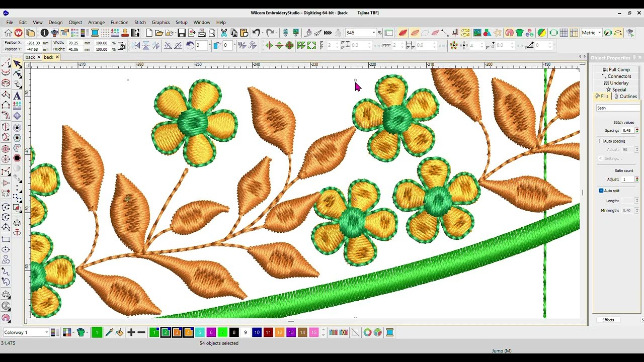The height and width of the screenshot is (362, 644).
Task: Open the zoom factor 345 dropdown
Action: coord(374,33)
